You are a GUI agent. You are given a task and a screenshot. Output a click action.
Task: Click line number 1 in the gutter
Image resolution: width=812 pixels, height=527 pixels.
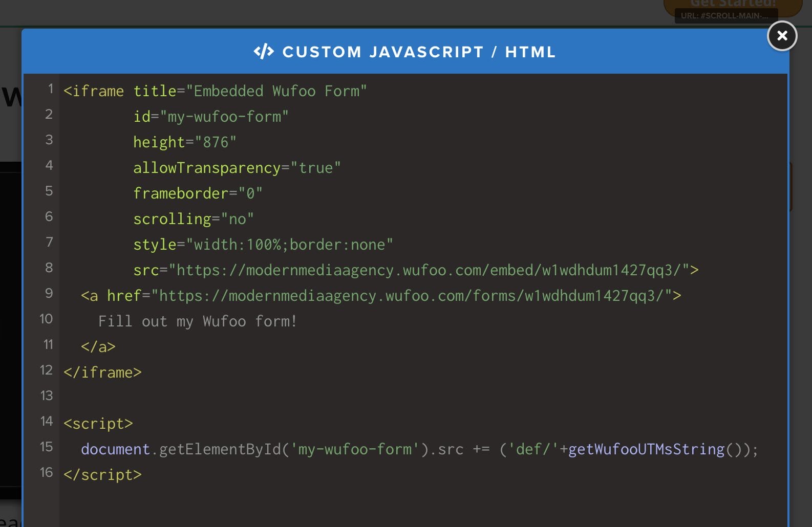click(x=50, y=89)
